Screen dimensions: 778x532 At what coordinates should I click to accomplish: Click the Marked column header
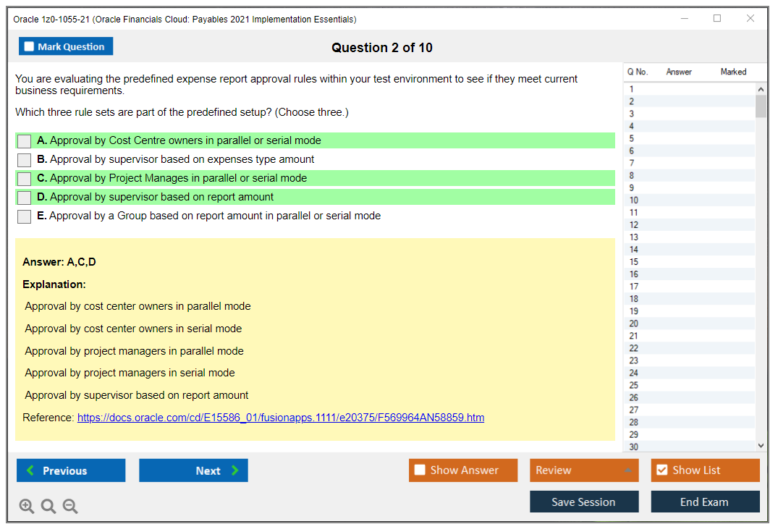tap(733, 72)
